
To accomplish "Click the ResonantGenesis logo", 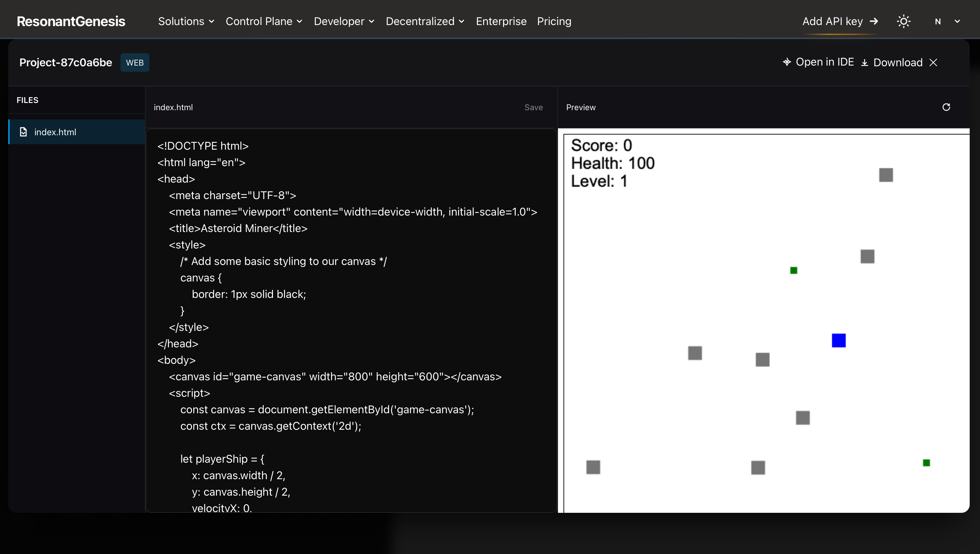I will [x=71, y=21].
